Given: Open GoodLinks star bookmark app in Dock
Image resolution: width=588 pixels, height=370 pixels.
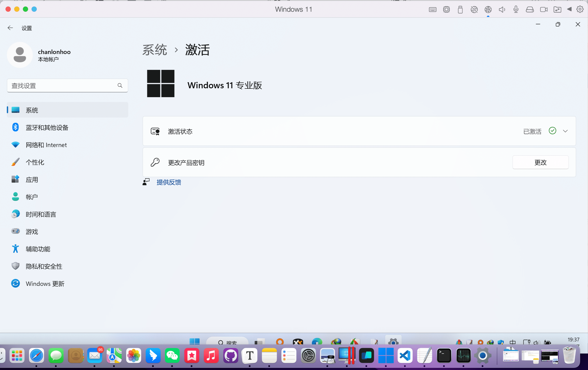Looking at the screenshot, I should pos(192,355).
